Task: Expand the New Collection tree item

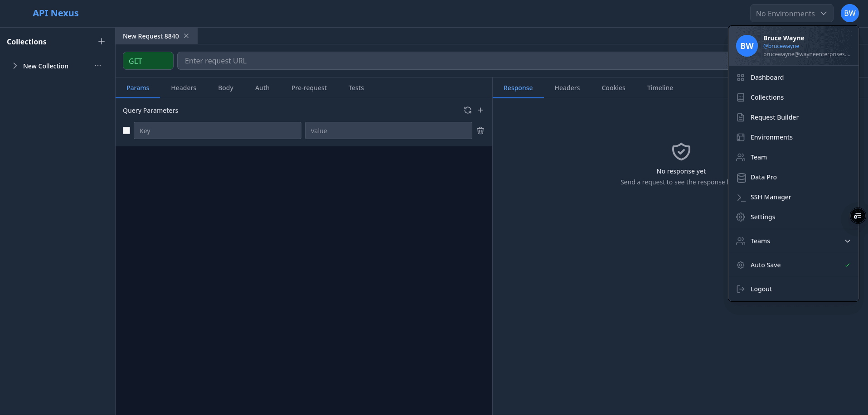Action: 15,66
